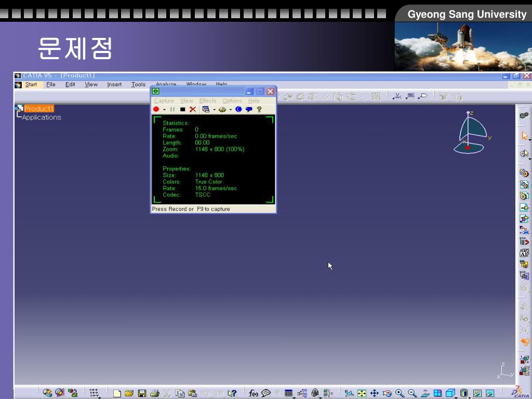532x399 pixels.
Task: Delete the recording with the red X
Action: point(193,109)
